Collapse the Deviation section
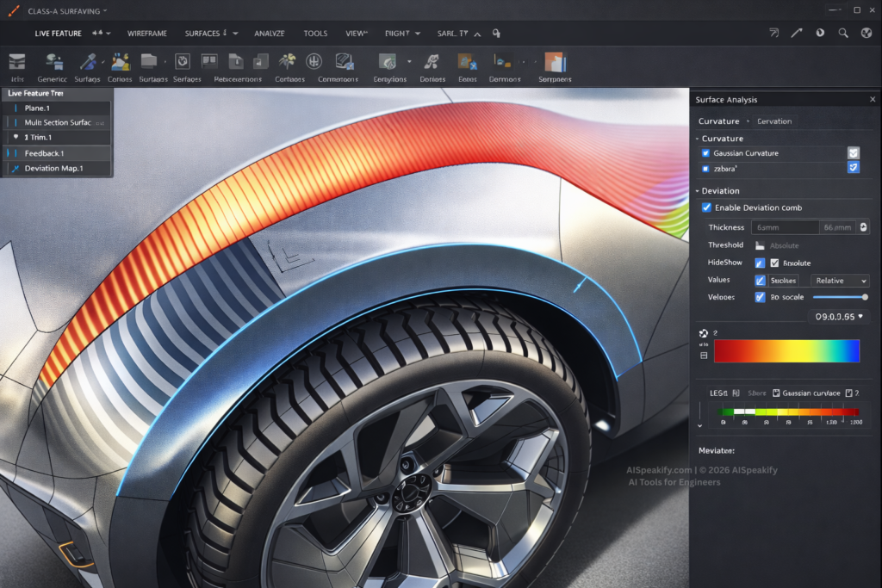 pos(698,191)
